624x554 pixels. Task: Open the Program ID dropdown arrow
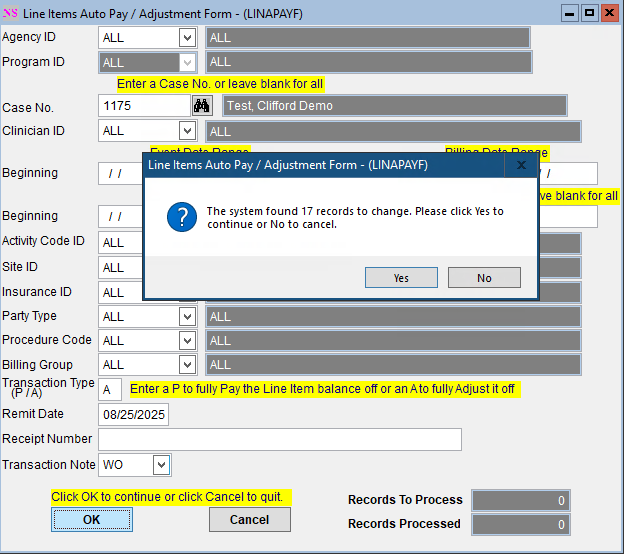pos(187,62)
